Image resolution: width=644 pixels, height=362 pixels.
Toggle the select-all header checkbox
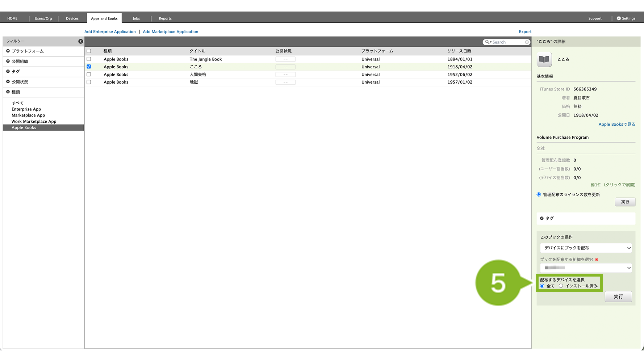[89, 51]
